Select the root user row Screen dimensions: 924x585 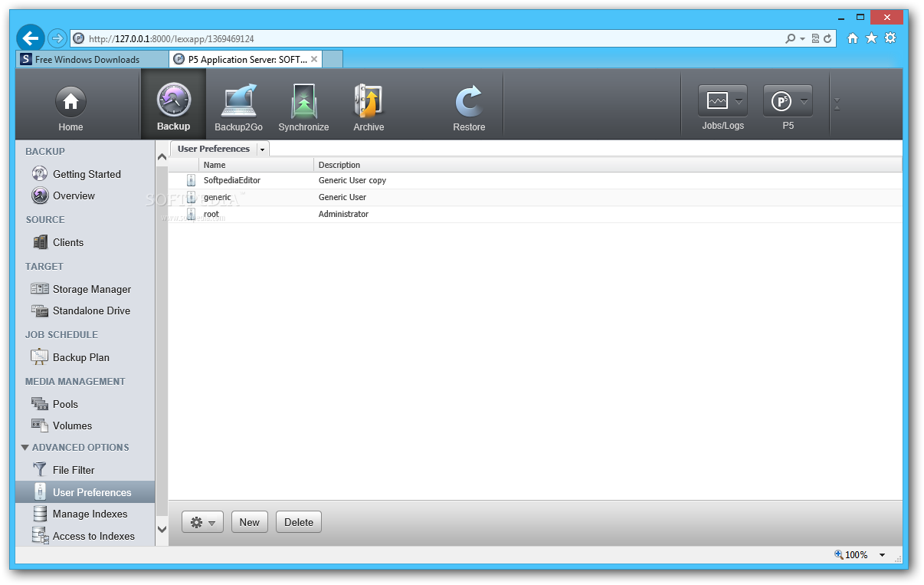(x=535, y=214)
